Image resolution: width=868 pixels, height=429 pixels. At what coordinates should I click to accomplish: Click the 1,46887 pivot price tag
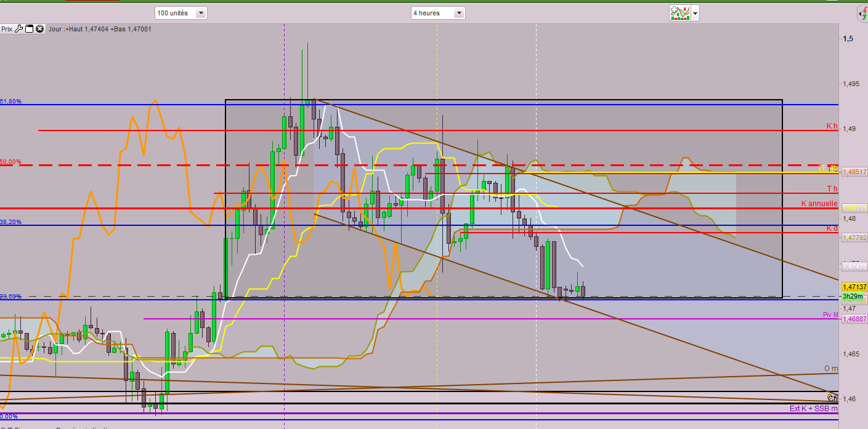854,319
